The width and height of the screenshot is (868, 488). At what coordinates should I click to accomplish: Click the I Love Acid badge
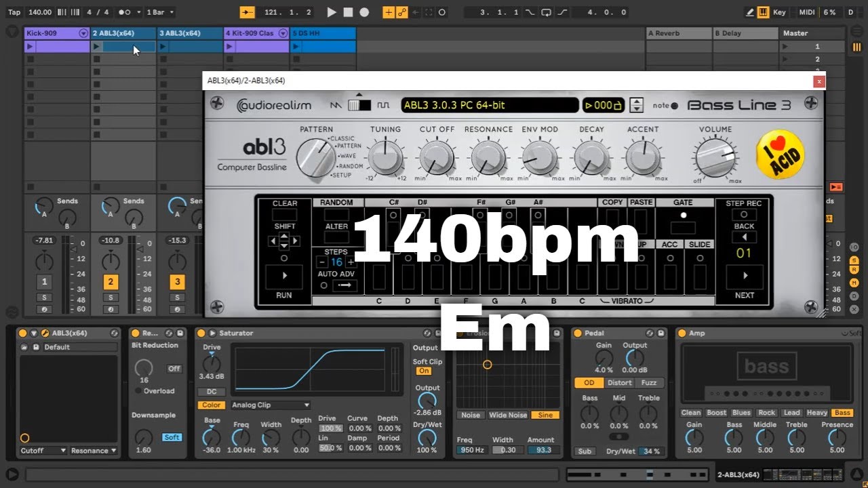pyautogui.click(x=781, y=155)
